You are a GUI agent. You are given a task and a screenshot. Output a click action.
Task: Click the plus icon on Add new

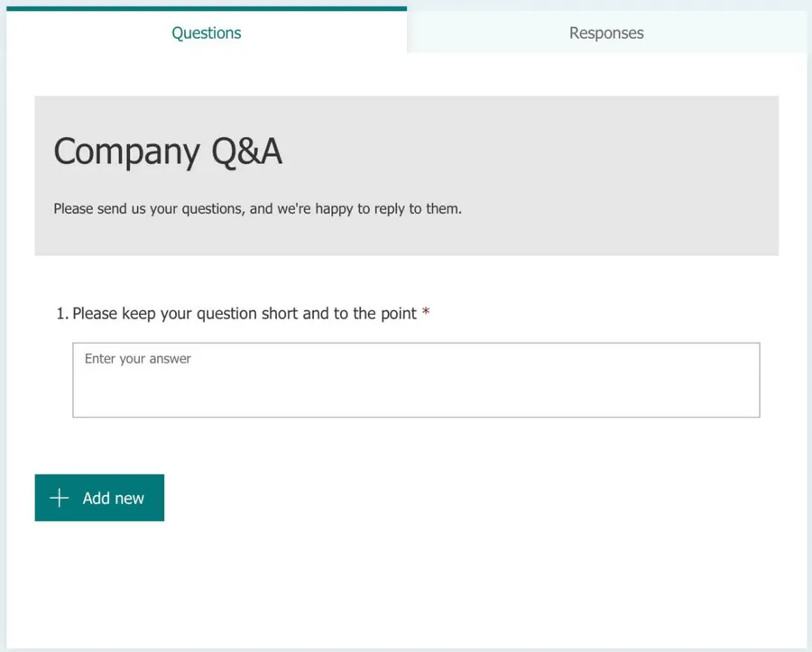point(59,498)
